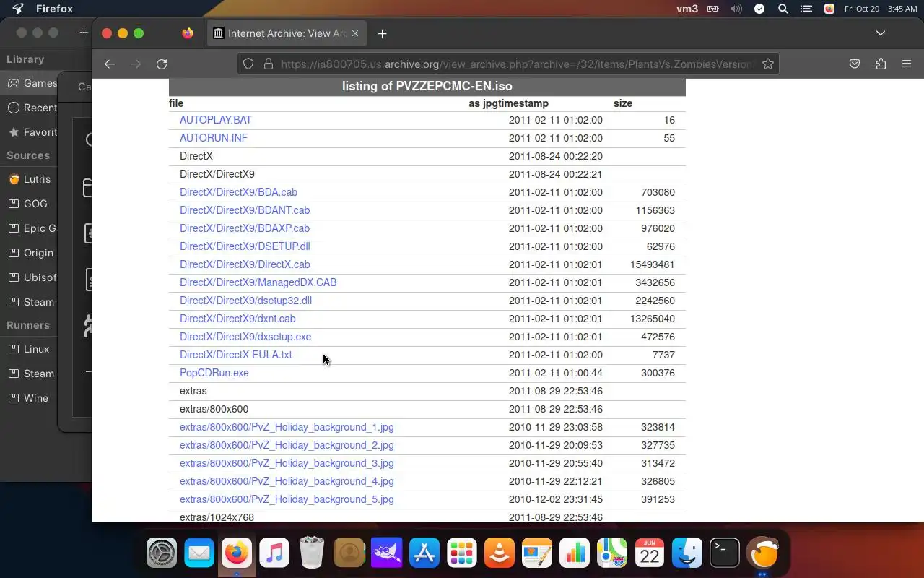Open DirectX/DirectX9/dxsetup.exe link
Screen dimensions: 924x578
click(x=245, y=337)
